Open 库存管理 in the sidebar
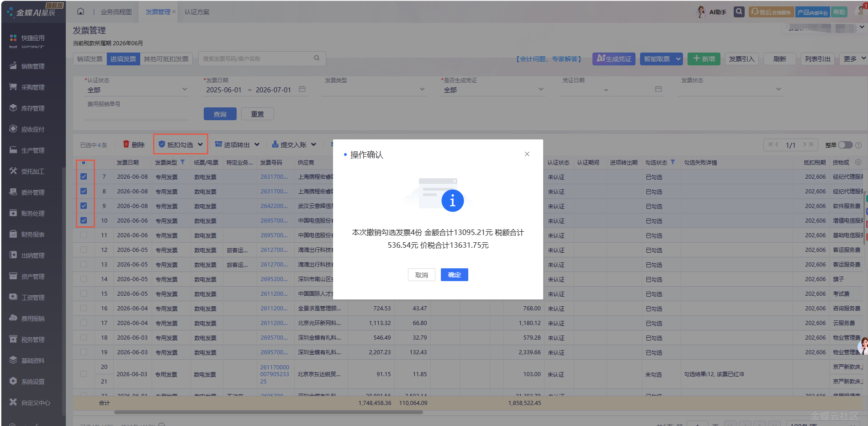 click(x=33, y=108)
